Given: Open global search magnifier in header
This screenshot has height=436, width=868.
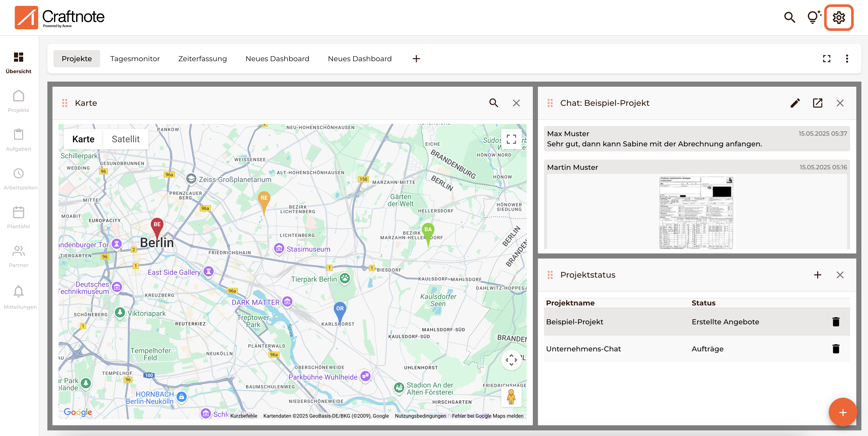Looking at the screenshot, I should pos(790,18).
